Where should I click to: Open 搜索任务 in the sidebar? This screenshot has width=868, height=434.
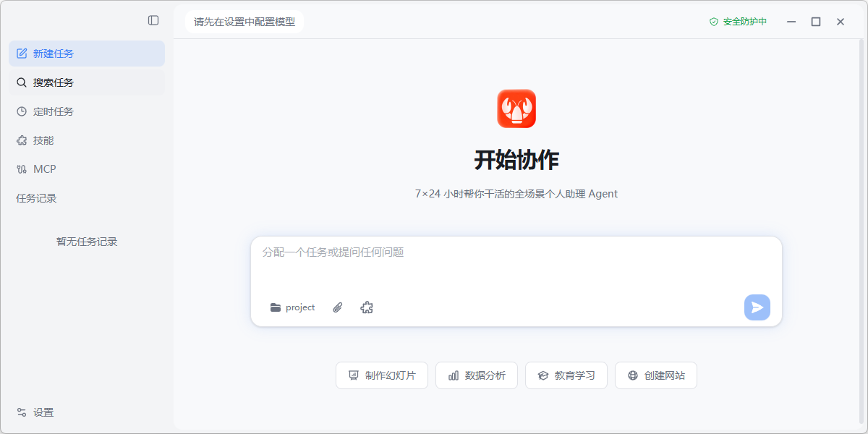coord(87,82)
